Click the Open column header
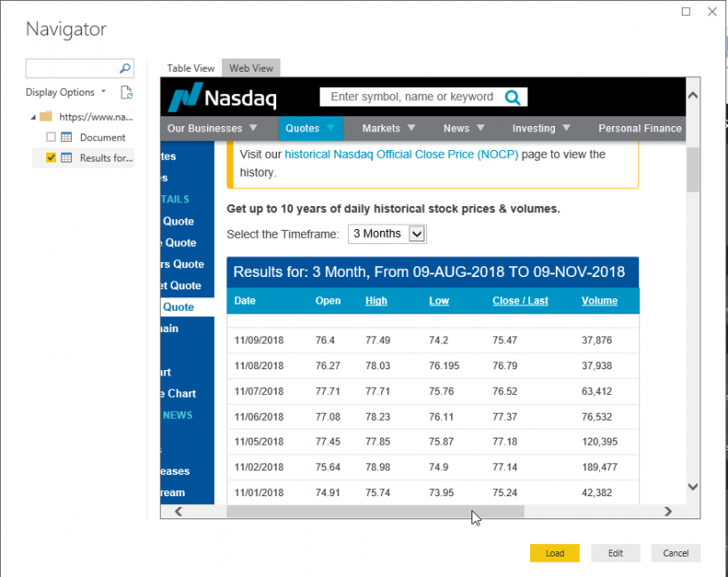The width and height of the screenshot is (728, 577). tap(328, 300)
